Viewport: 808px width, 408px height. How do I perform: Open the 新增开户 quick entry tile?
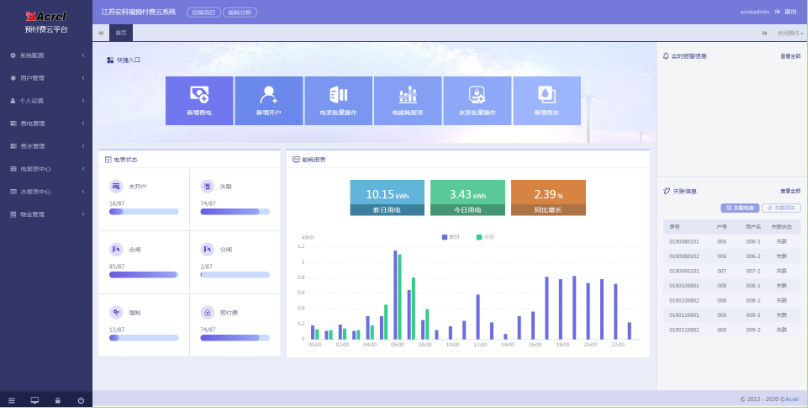268,96
